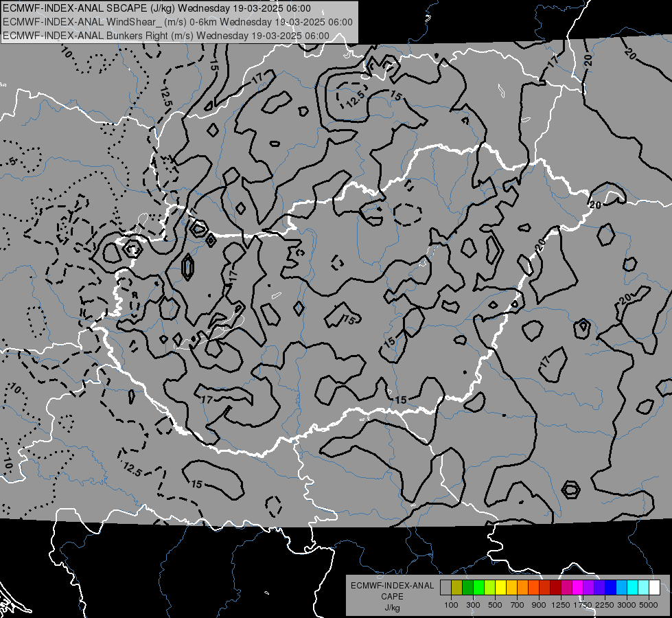The image size is (672, 618).
Task: Click the 1250 legend value
Action: (561, 605)
